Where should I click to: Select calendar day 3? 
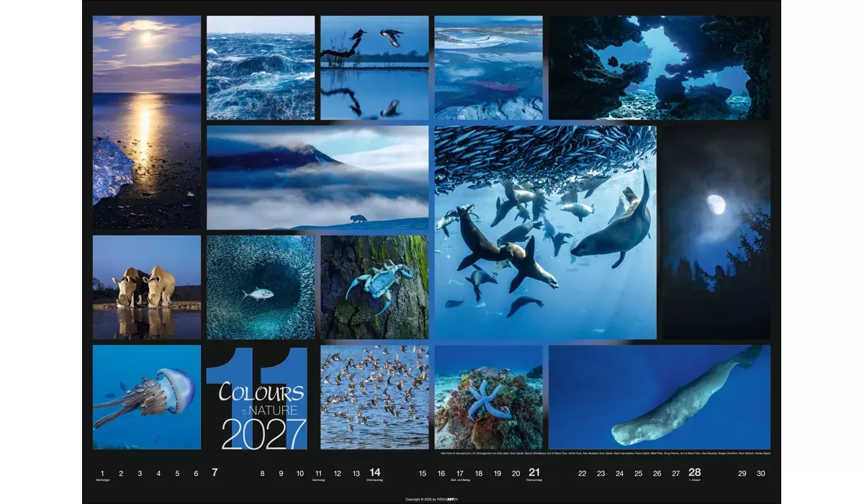coord(140,473)
